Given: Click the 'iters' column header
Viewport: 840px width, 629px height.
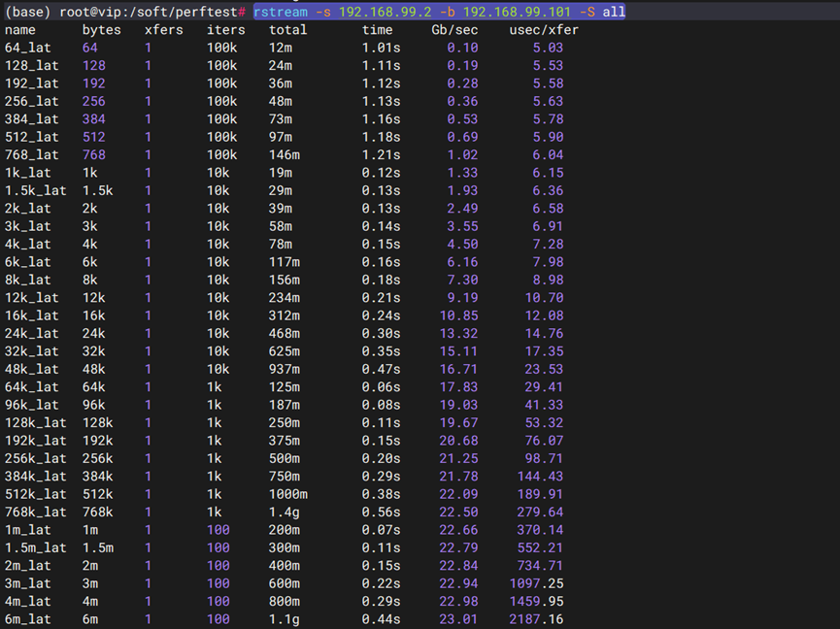Looking at the screenshot, I should click(x=226, y=30).
